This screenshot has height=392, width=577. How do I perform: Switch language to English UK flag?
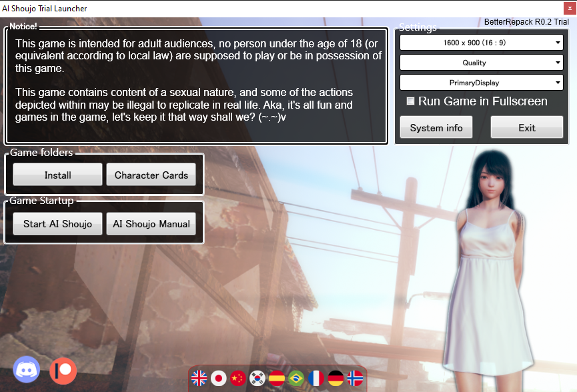(x=199, y=378)
